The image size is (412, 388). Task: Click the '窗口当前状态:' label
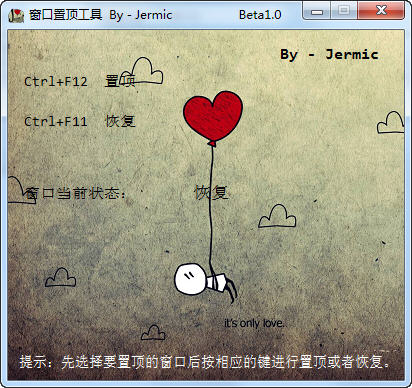75,193
